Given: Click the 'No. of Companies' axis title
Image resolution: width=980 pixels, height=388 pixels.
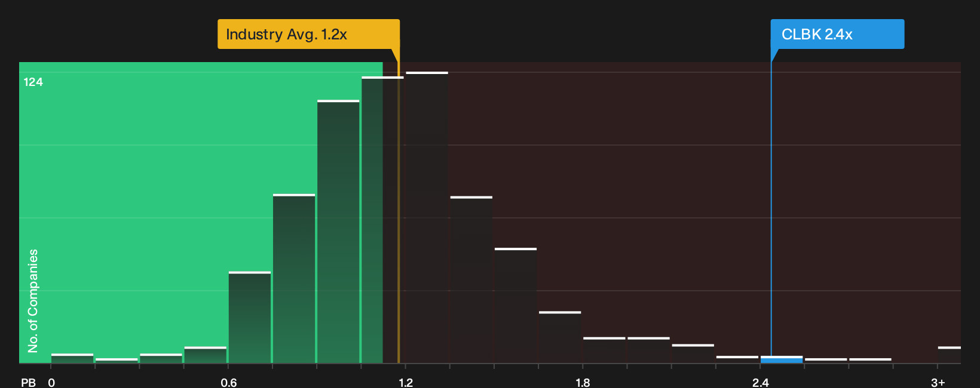Looking at the screenshot, I should [33, 300].
